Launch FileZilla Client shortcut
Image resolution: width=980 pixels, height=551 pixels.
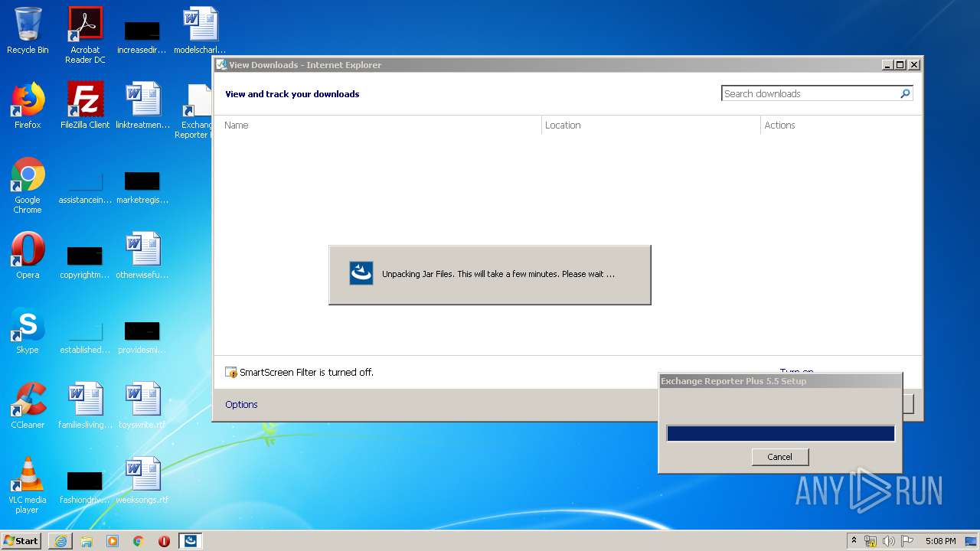pyautogui.click(x=85, y=106)
